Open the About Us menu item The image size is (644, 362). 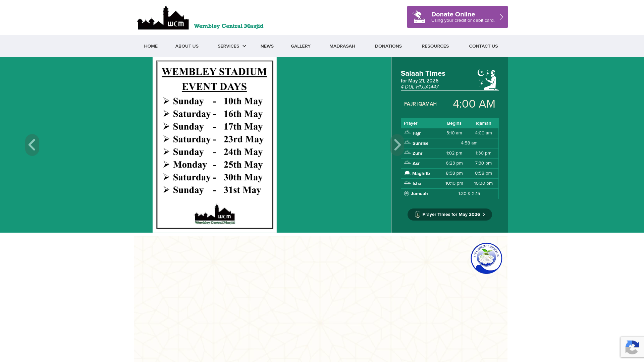click(x=187, y=46)
